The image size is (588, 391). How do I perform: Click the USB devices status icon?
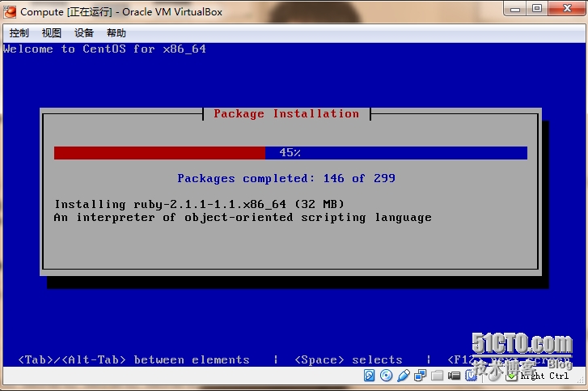point(404,376)
